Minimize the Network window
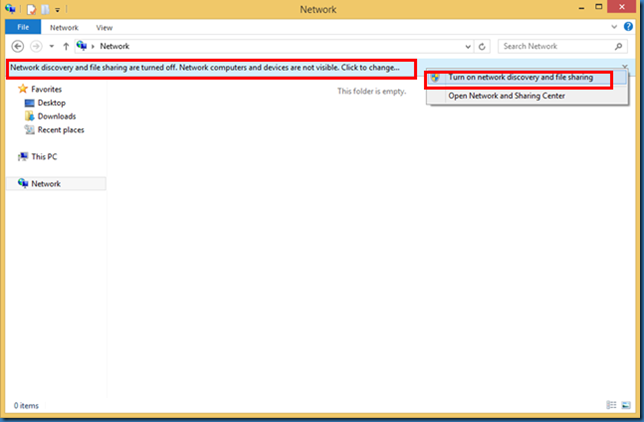 click(x=582, y=7)
